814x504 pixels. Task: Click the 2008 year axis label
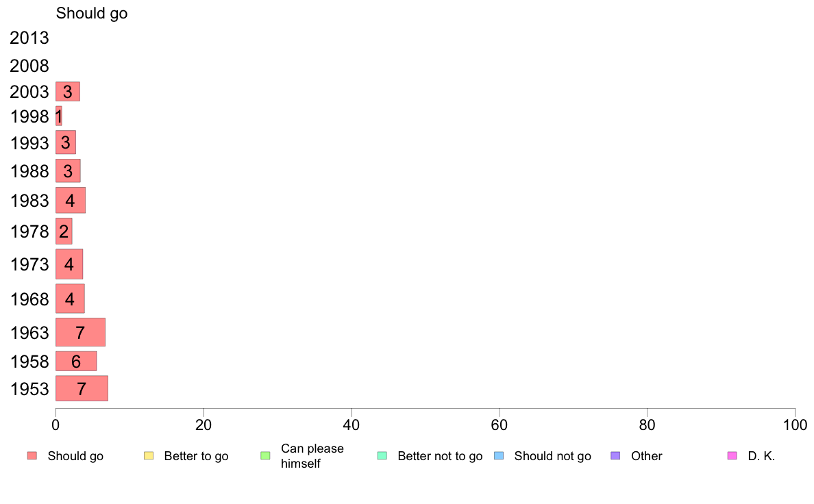(29, 66)
